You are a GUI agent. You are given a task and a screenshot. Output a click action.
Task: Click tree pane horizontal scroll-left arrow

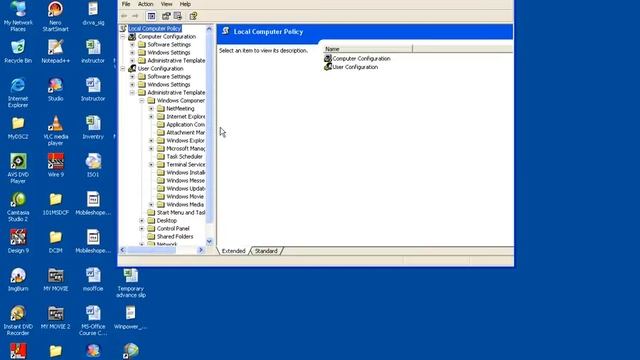(123, 250)
